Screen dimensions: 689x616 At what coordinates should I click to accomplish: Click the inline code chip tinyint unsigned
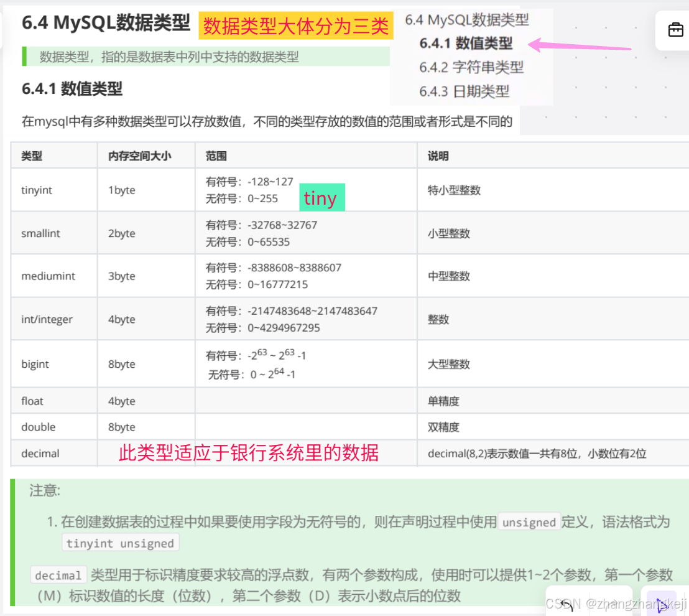[x=120, y=543]
